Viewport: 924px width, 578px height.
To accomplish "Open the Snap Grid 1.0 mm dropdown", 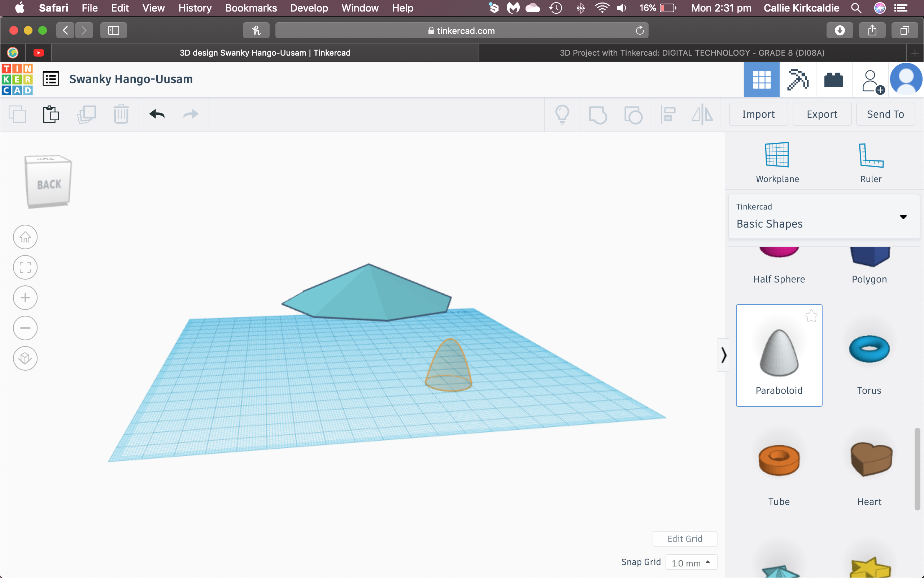I will tap(691, 562).
